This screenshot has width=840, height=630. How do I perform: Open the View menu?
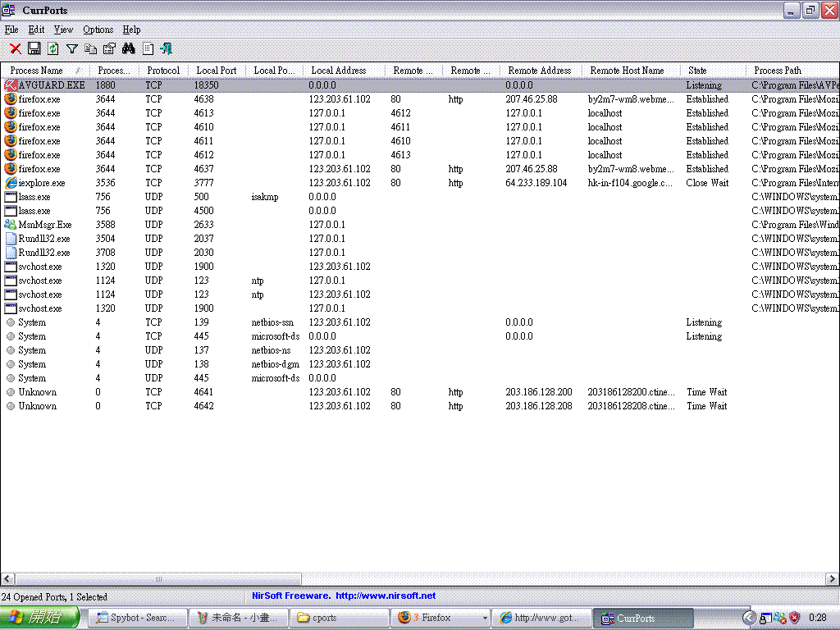pyautogui.click(x=63, y=30)
